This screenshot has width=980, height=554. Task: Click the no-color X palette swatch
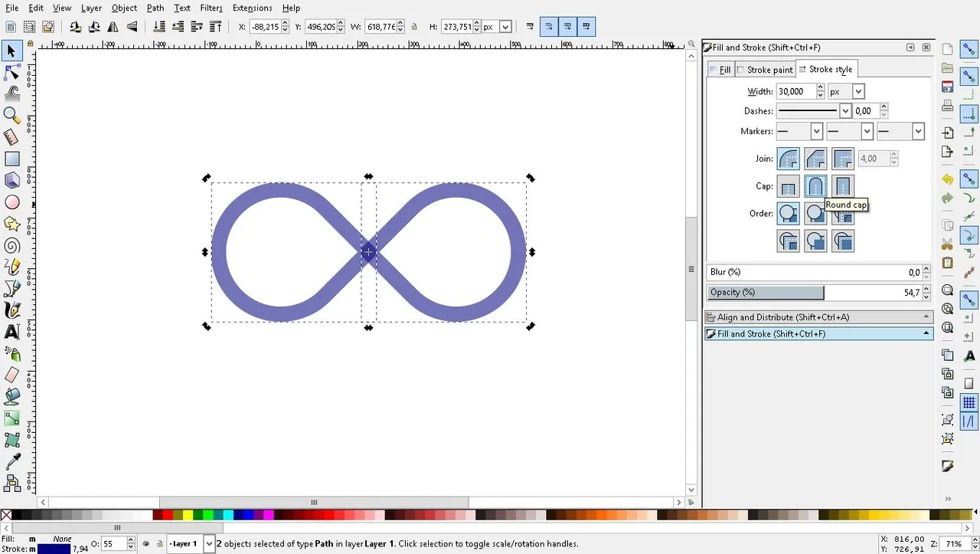pos(6,516)
